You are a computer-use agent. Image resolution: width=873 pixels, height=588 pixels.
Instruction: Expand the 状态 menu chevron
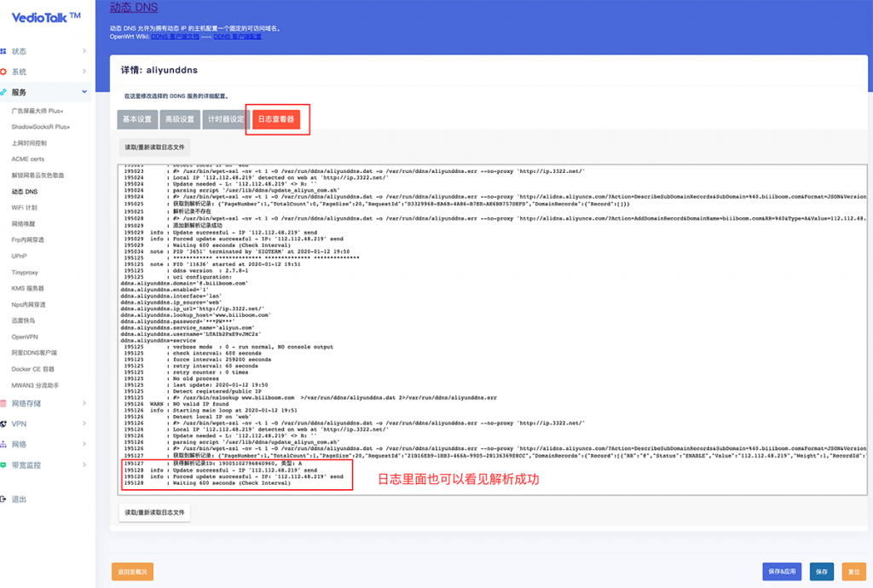click(84, 51)
